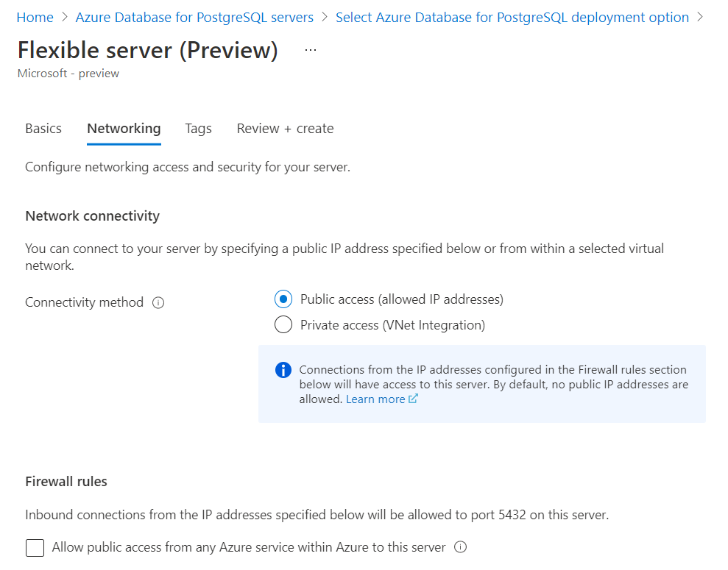Click the last chevron after deployment option breadcrumb
The height and width of the screenshot is (570, 728).
(700, 17)
